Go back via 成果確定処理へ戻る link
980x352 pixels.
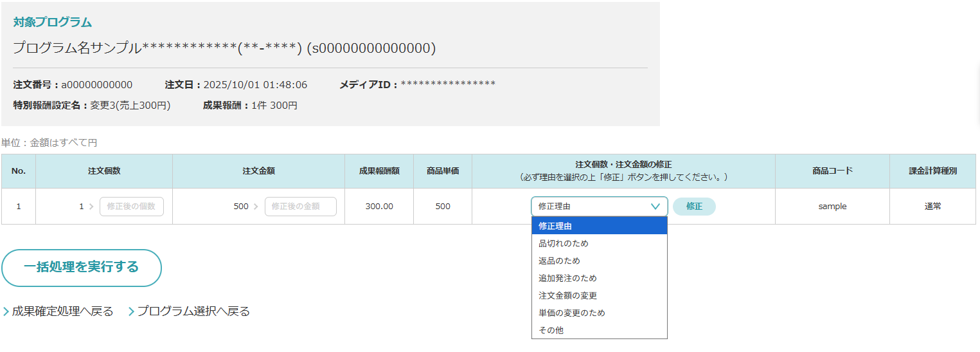[x=62, y=311]
